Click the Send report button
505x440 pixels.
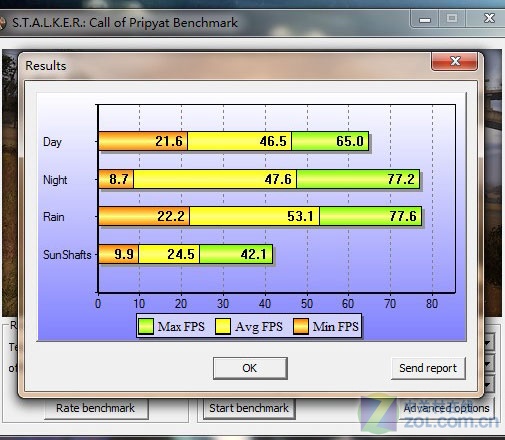coord(428,368)
